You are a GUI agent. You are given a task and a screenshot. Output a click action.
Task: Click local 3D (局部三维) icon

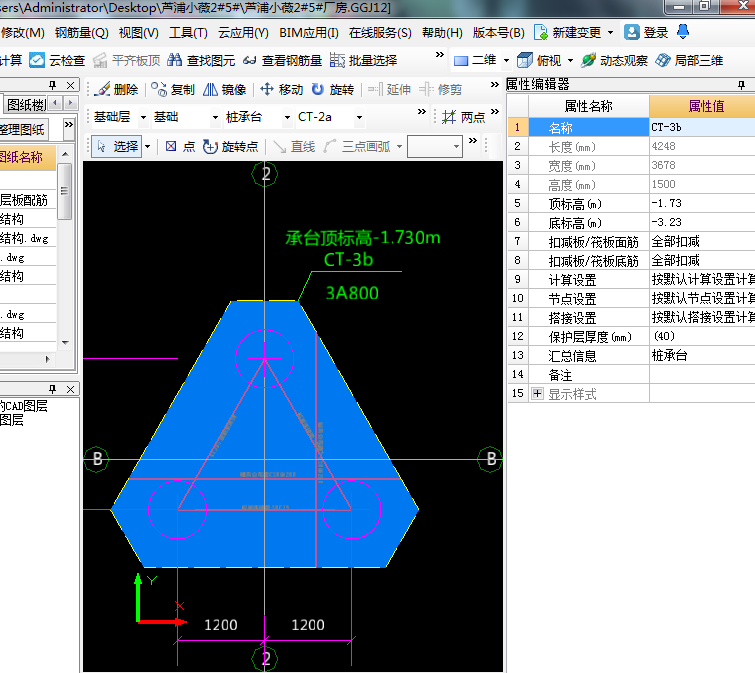663,60
